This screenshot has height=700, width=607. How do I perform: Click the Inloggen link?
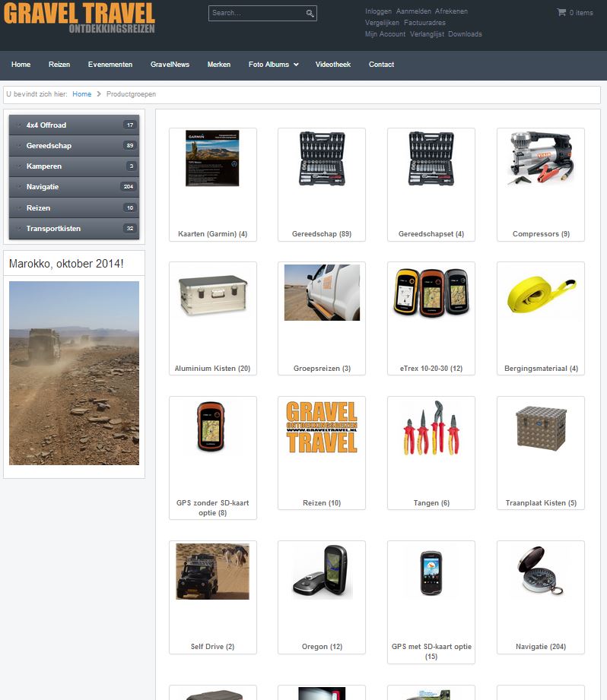tap(378, 11)
